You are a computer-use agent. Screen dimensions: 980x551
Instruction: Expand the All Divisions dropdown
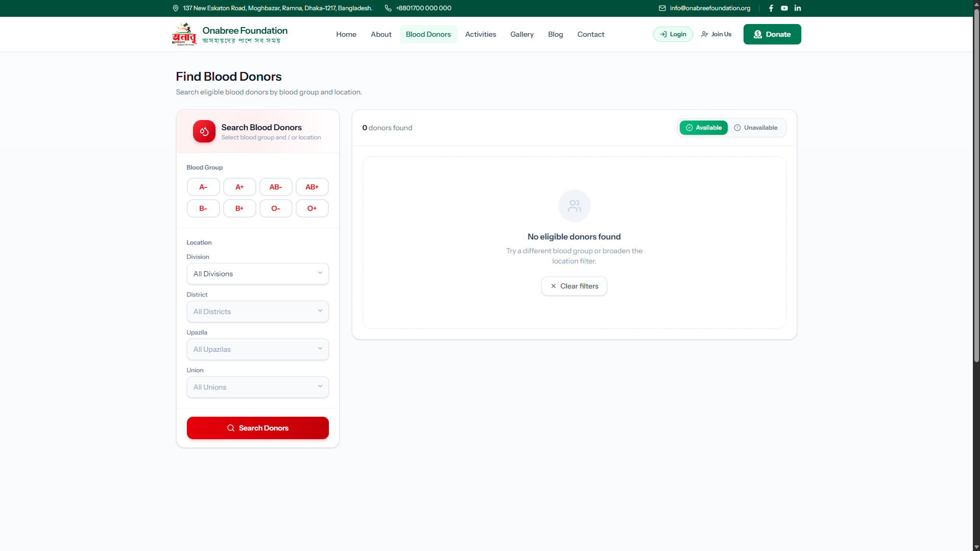pyautogui.click(x=258, y=274)
